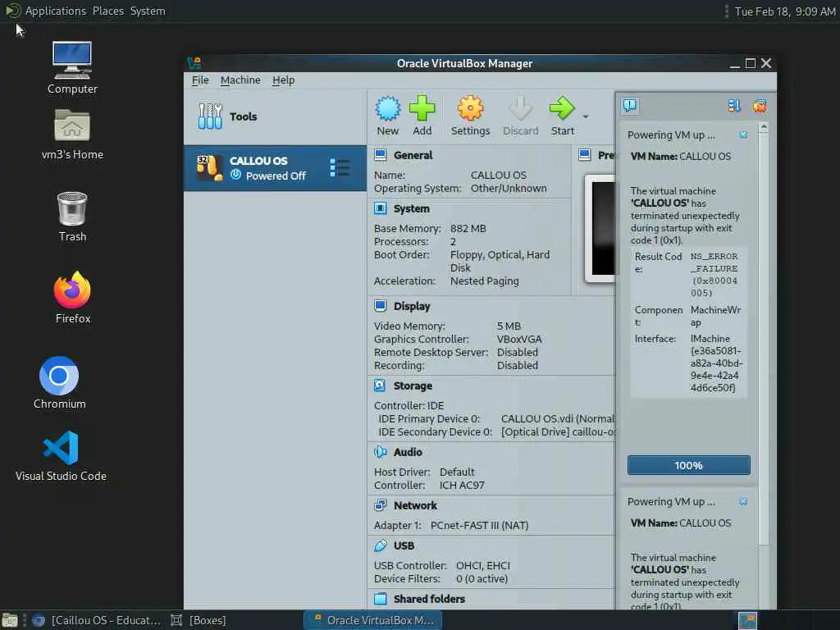Click the 100% progress bar

pyautogui.click(x=688, y=466)
